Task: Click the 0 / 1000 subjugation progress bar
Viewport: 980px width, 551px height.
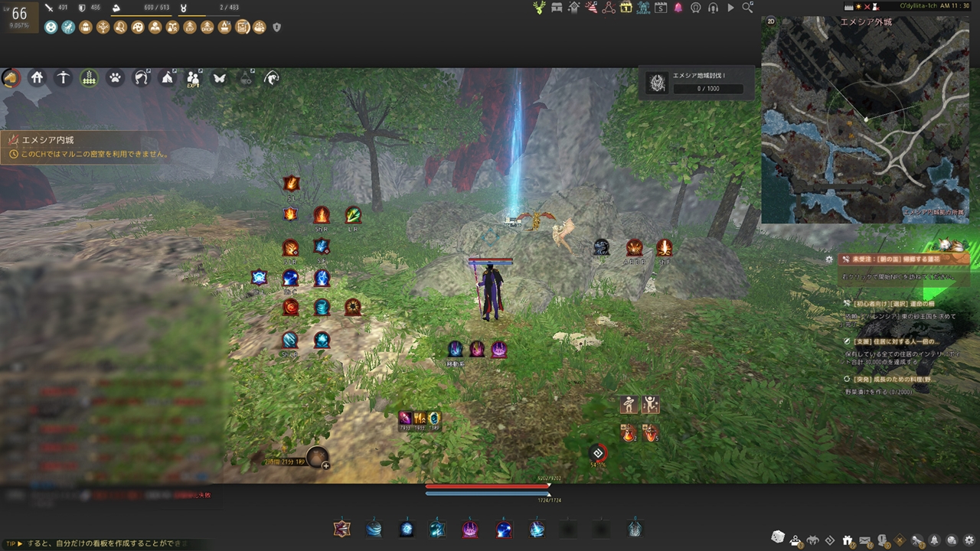Action: pyautogui.click(x=707, y=89)
